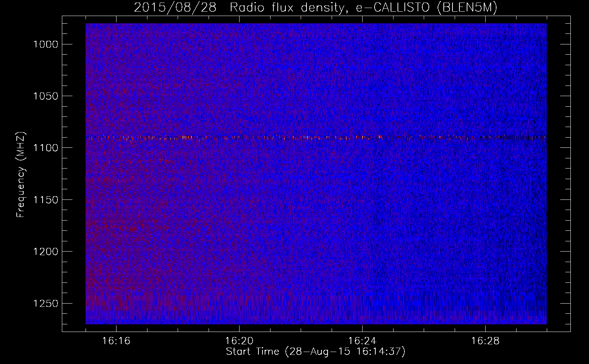The width and height of the screenshot is (589, 364).
Task: Click the 16:16 time tick label
Action: click(116, 341)
